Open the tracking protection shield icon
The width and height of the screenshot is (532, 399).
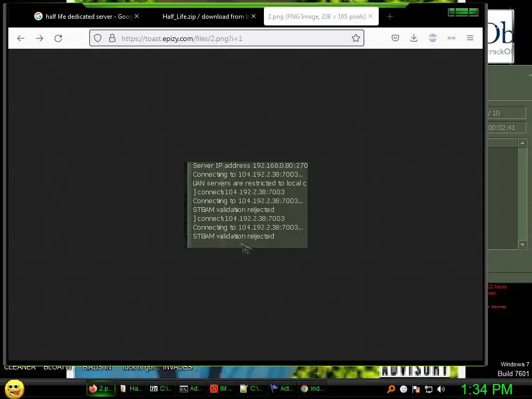pos(98,38)
